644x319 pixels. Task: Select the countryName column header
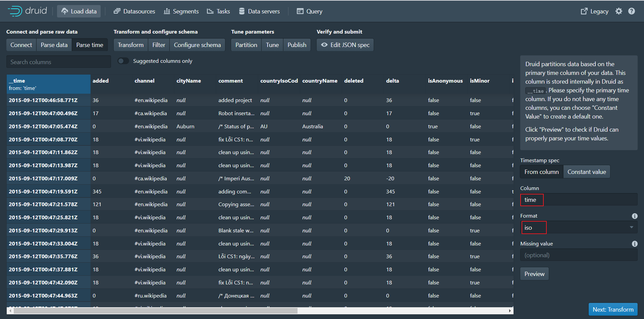coord(321,84)
